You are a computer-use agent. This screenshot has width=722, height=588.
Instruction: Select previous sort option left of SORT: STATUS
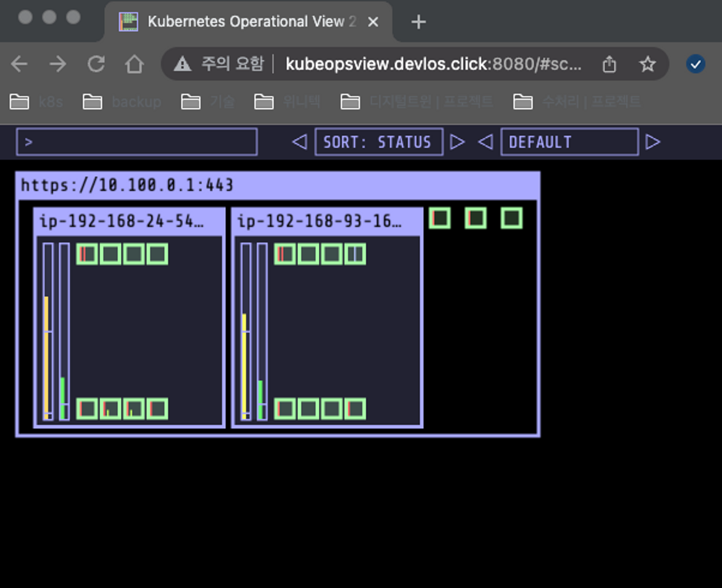[300, 142]
